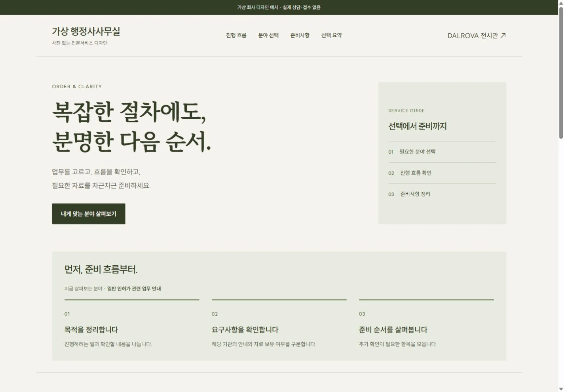This screenshot has width=564, height=392.
Task: Click the 사진 없는 전문서비스 디자인 tagline
Action: click(x=80, y=43)
